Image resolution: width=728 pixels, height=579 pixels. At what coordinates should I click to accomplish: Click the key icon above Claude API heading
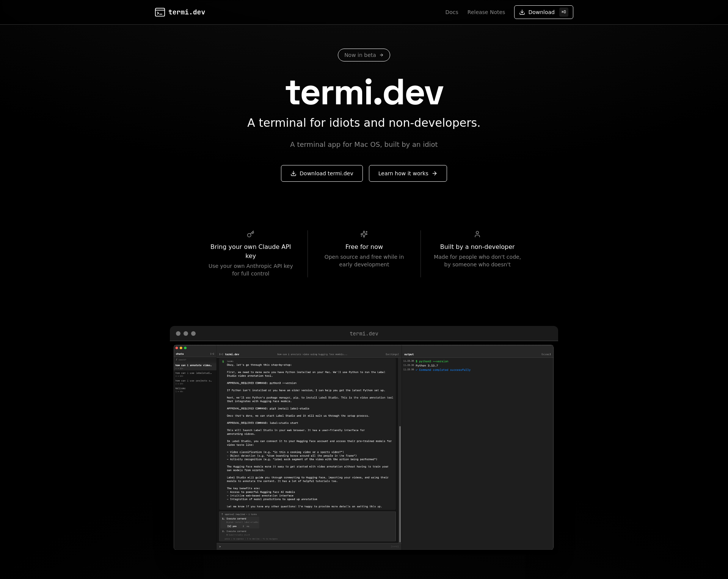[251, 234]
